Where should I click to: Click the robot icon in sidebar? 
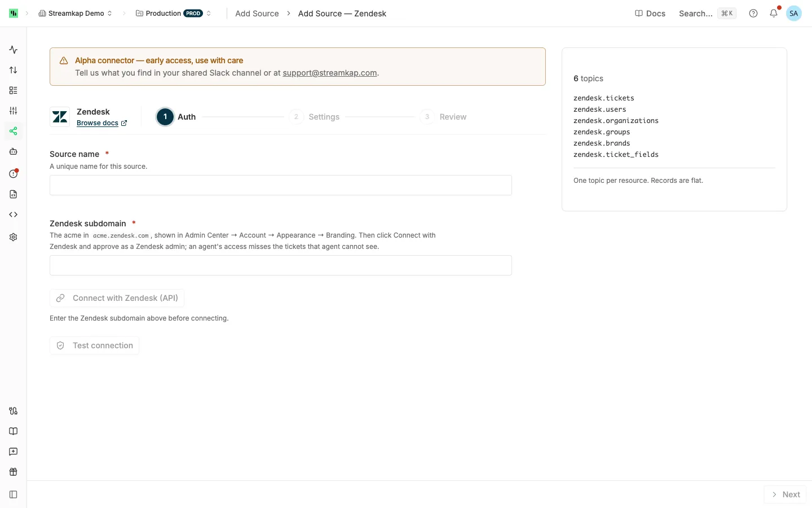(x=14, y=151)
